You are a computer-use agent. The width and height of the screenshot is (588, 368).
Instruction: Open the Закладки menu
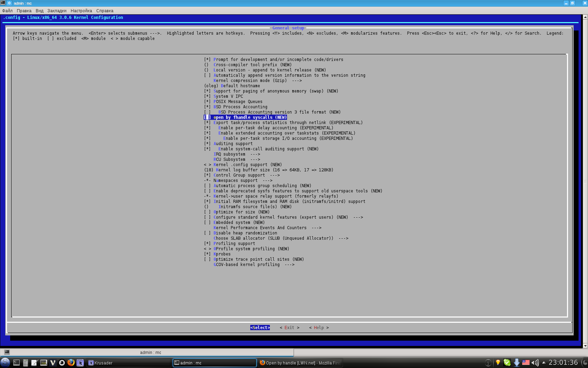click(57, 11)
